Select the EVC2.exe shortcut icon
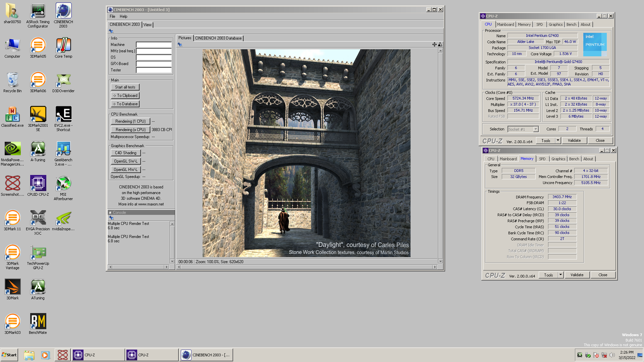The width and height of the screenshot is (644, 362). click(63, 119)
